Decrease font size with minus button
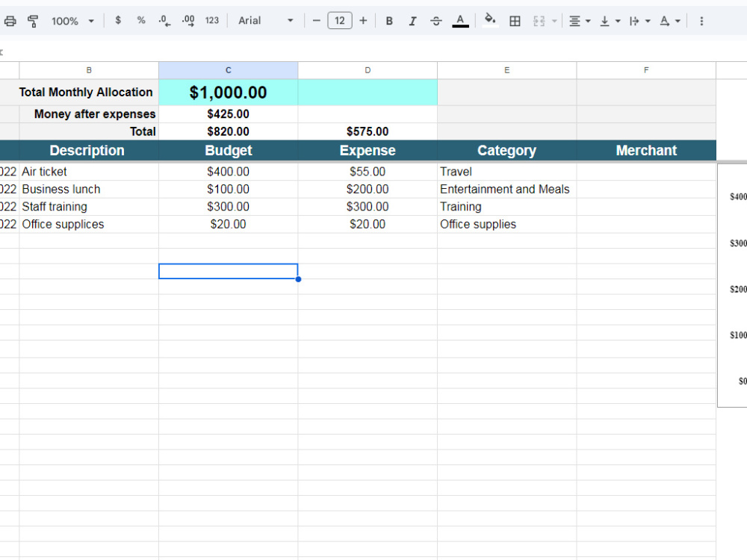This screenshot has width=747, height=560. pyautogui.click(x=316, y=20)
